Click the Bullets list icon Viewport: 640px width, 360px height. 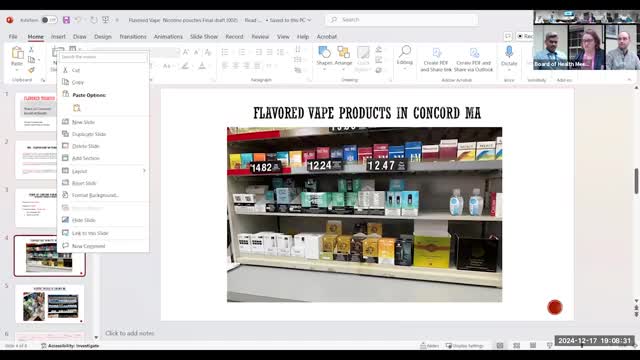[225, 52]
